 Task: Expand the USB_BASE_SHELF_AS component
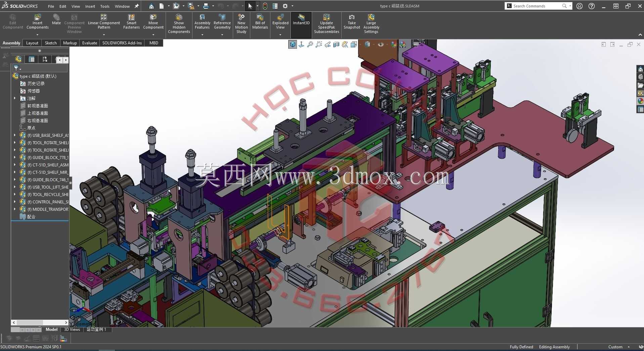click(x=14, y=135)
